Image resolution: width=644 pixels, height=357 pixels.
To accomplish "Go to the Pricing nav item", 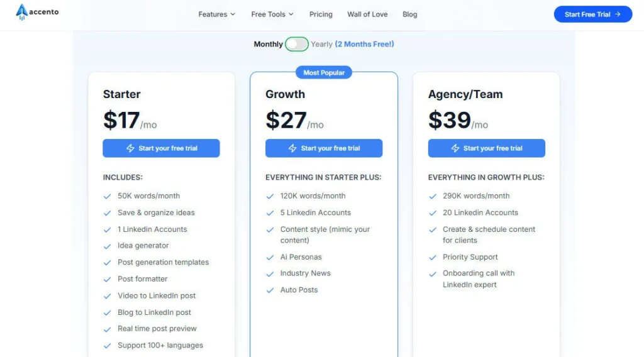I will pyautogui.click(x=321, y=14).
